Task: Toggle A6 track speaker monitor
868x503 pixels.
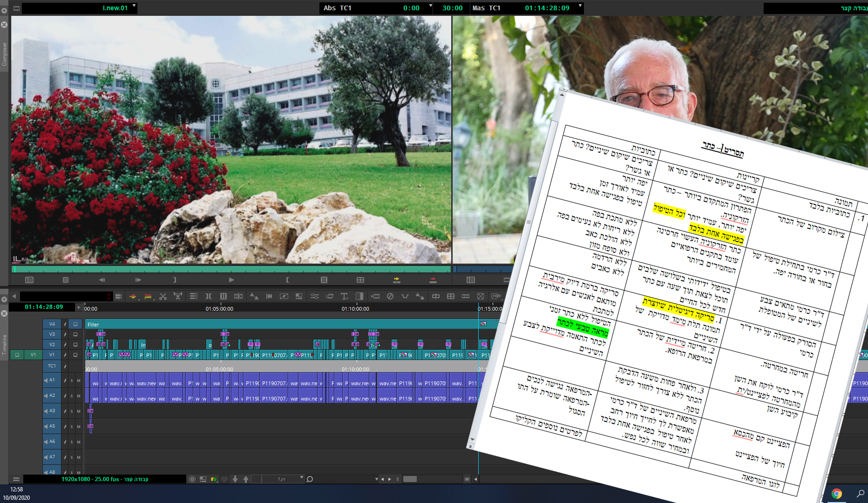Action: pyautogui.click(x=46, y=442)
